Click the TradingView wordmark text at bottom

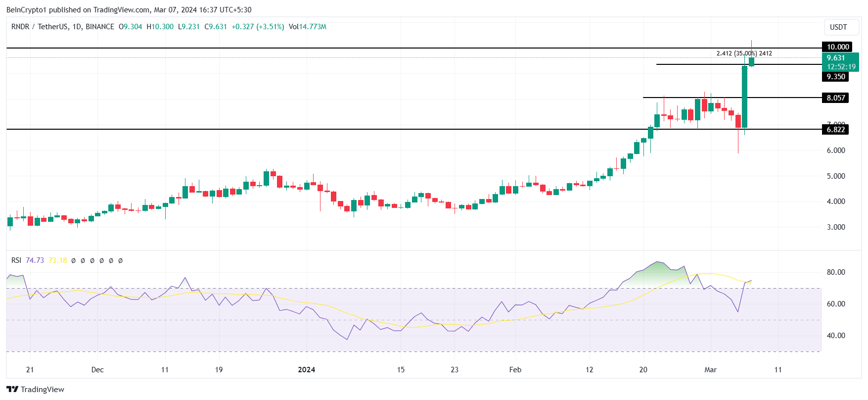tap(43, 390)
